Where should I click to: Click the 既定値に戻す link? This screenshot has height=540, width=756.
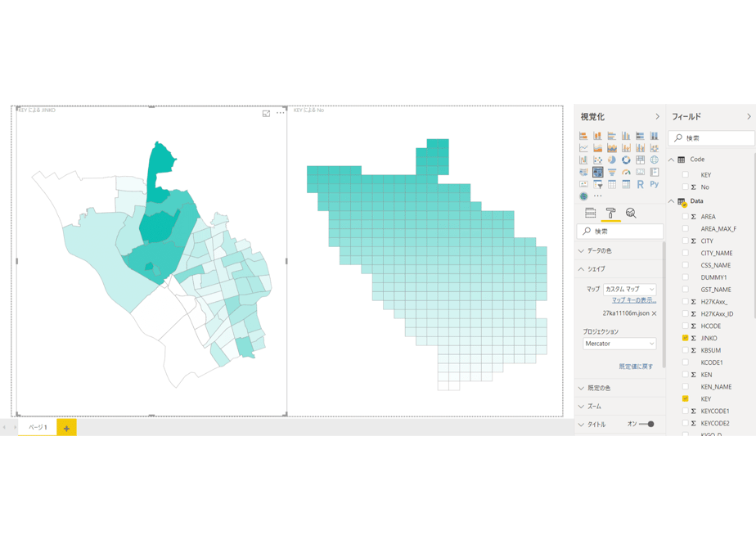click(x=636, y=367)
